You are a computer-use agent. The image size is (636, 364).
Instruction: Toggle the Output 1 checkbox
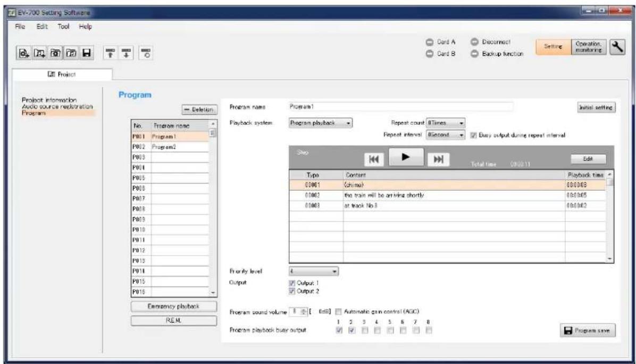click(291, 283)
